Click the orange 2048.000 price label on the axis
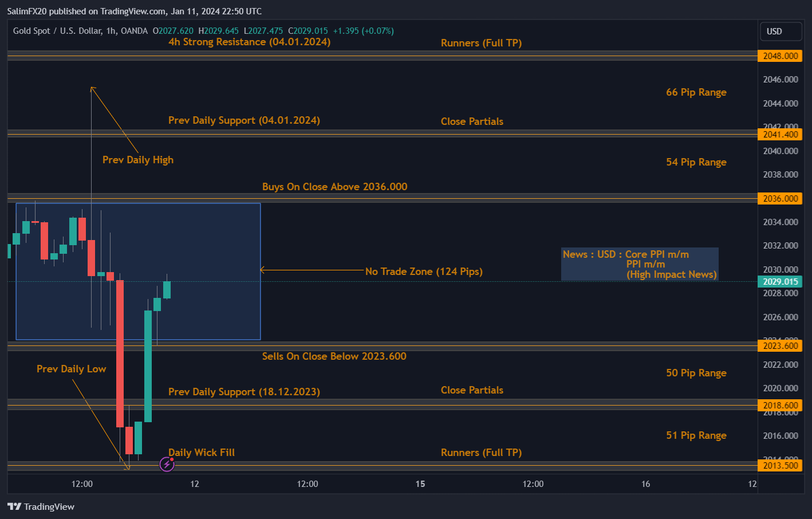This screenshot has width=812, height=519. click(x=780, y=56)
